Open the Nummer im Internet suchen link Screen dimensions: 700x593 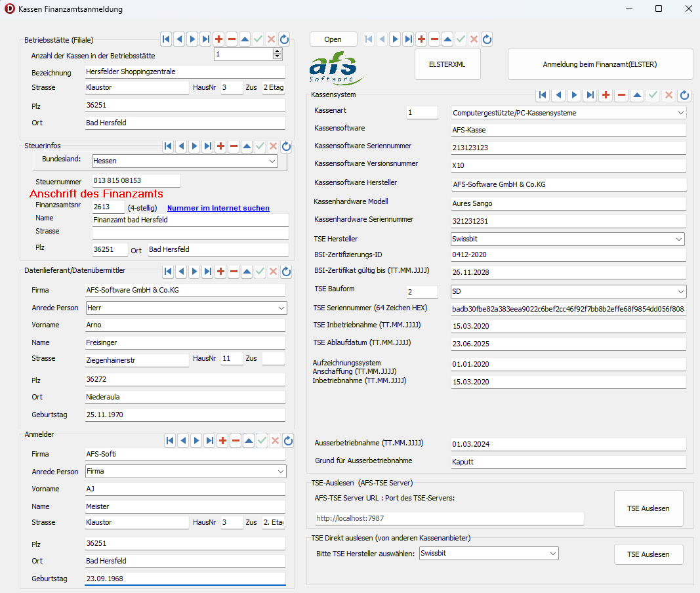tap(218, 208)
